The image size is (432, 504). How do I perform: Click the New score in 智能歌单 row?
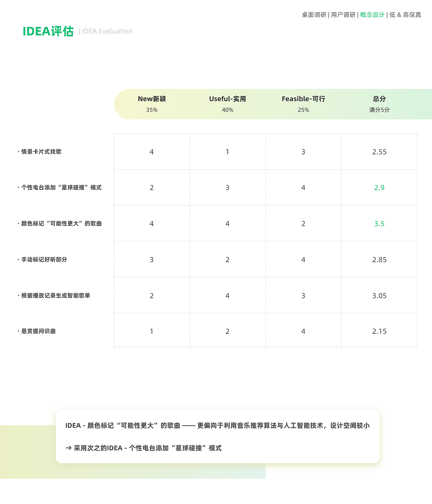(152, 296)
